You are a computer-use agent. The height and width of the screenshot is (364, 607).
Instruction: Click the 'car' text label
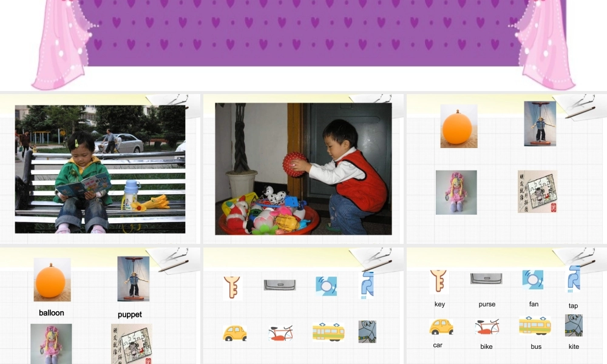pos(438,345)
